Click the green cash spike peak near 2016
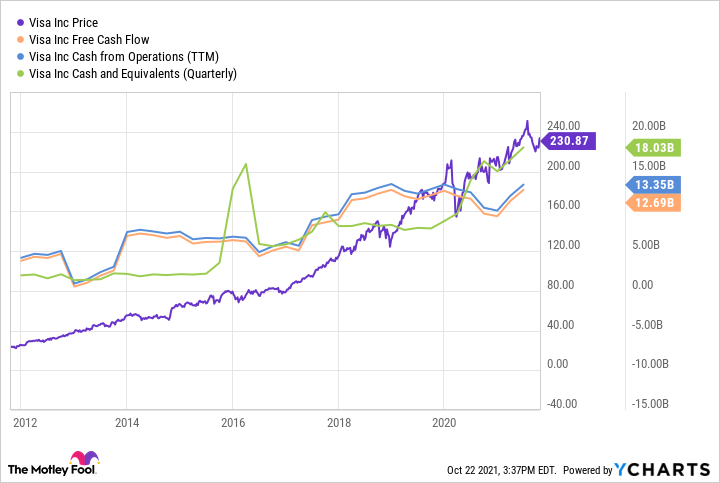Viewport: 720px width, 483px height. click(246, 164)
